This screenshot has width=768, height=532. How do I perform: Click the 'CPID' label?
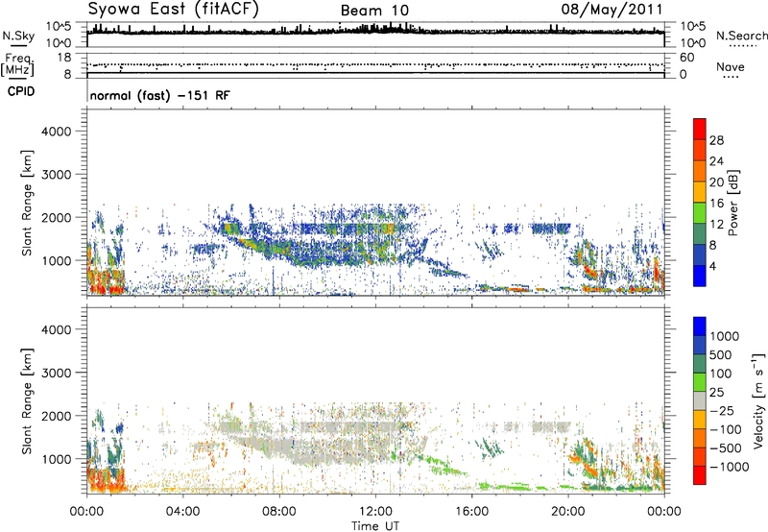(x=21, y=91)
